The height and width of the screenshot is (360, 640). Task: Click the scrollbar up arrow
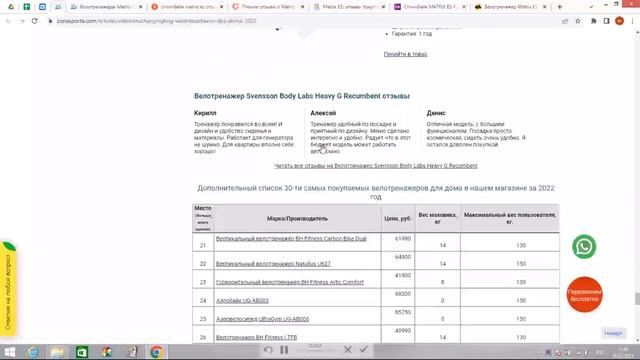(x=637, y=32)
